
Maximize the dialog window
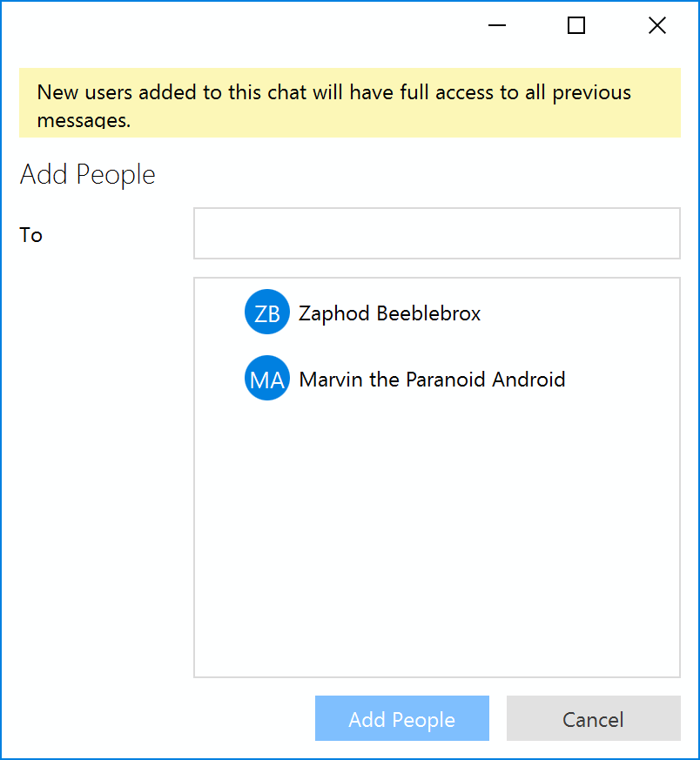576,26
